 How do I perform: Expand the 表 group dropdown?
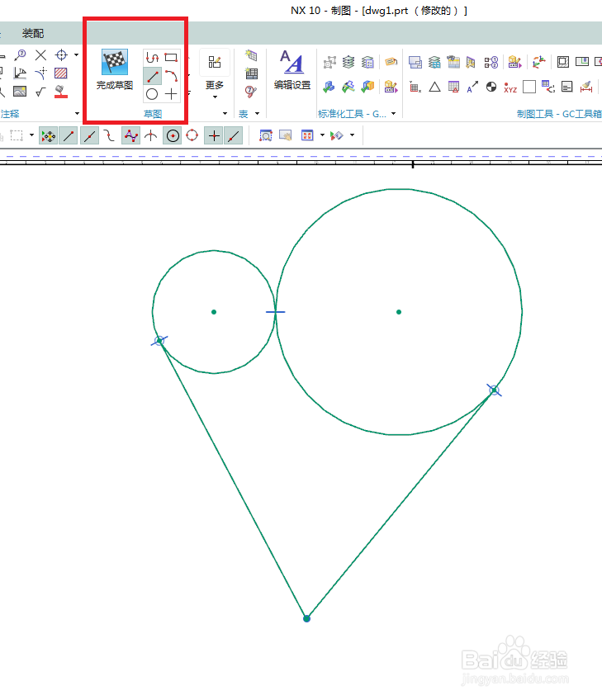[258, 113]
